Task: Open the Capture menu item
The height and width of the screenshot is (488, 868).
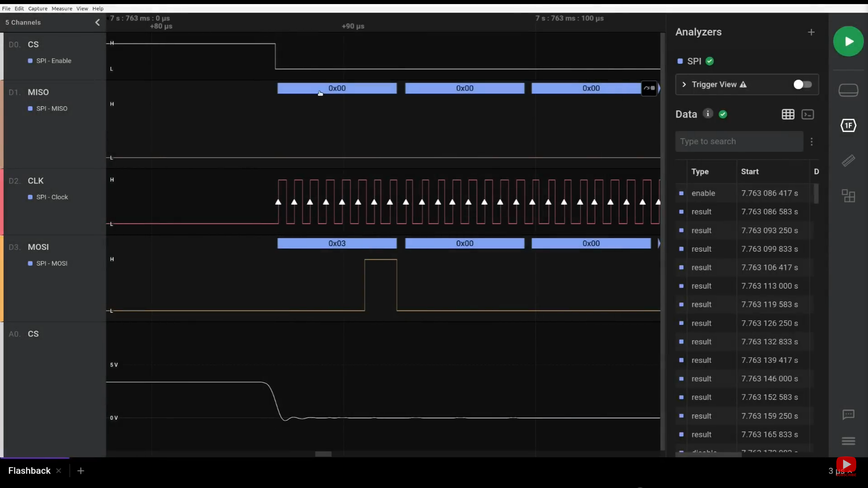Action: pyautogui.click(x=38, y=8)
